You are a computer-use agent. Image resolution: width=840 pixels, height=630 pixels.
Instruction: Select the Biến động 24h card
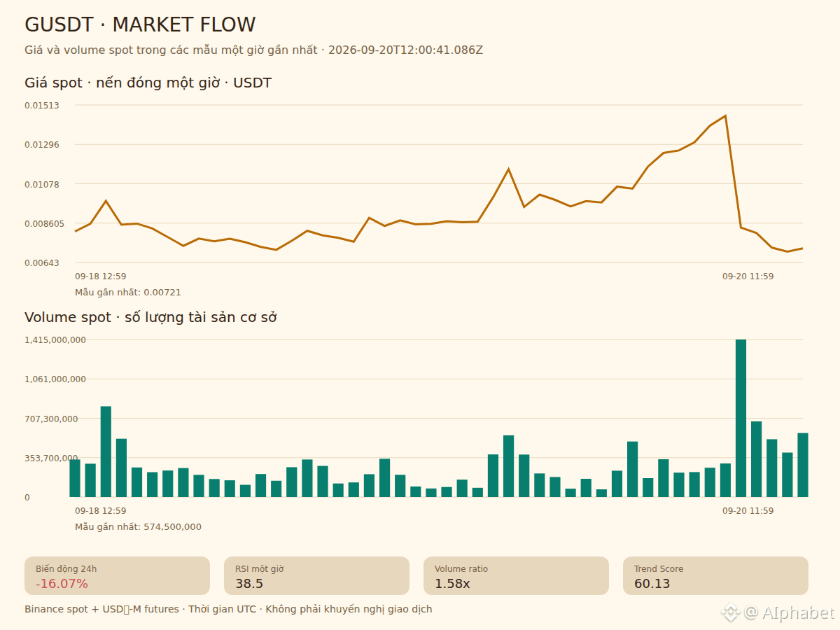(x=117, y=576)
